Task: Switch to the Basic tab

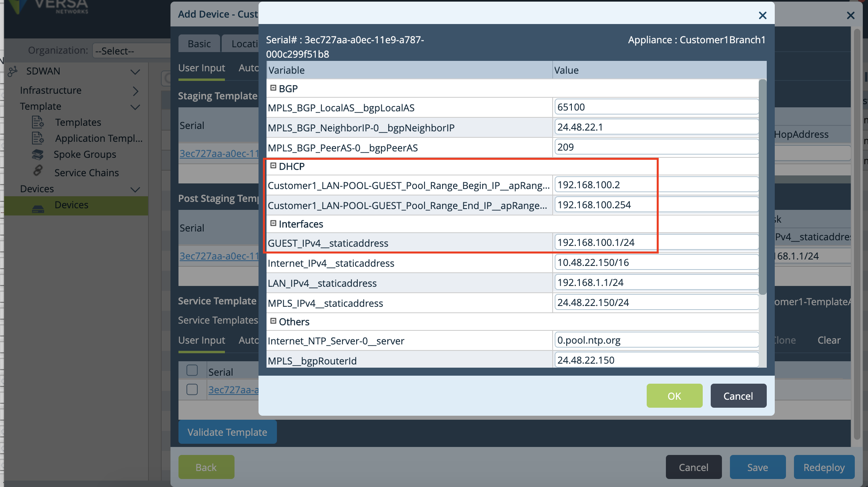Action: (199, 44)
